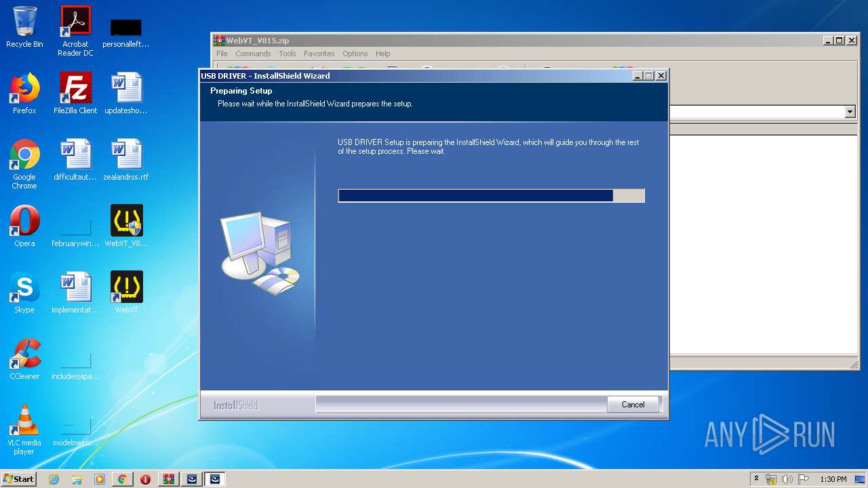Show hidden system tray icons
The image size is (868, 488).
pos(756,479)
